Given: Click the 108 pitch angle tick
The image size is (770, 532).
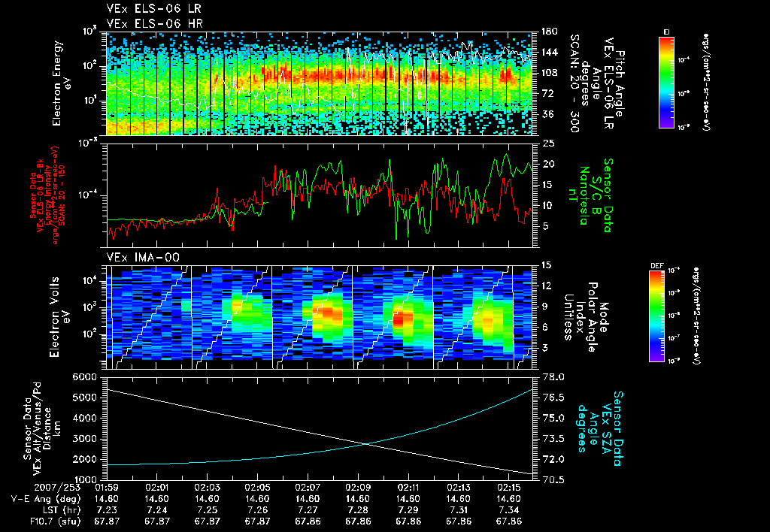Looking at the screenshot, I should point(550,73).
